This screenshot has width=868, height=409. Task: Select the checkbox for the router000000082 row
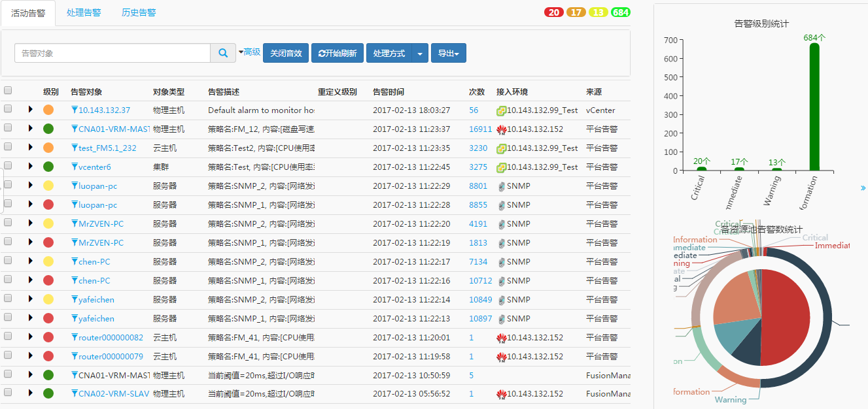(8, 337)
